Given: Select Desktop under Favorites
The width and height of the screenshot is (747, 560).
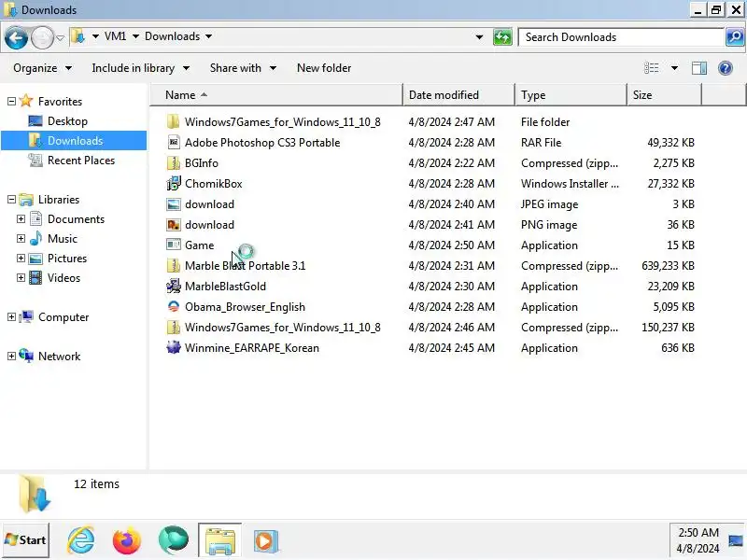Looking at the screenshot, I should (67, 121).
